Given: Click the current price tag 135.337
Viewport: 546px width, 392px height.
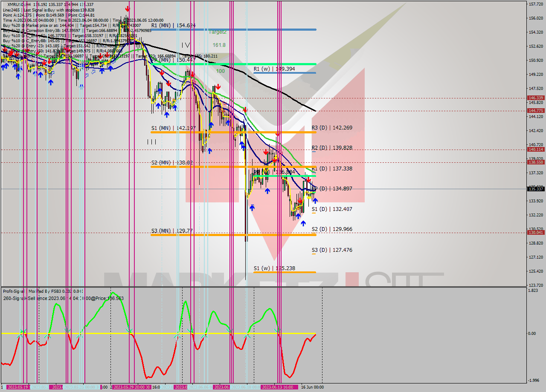Looking at the screenshot, I should (536, 189).
